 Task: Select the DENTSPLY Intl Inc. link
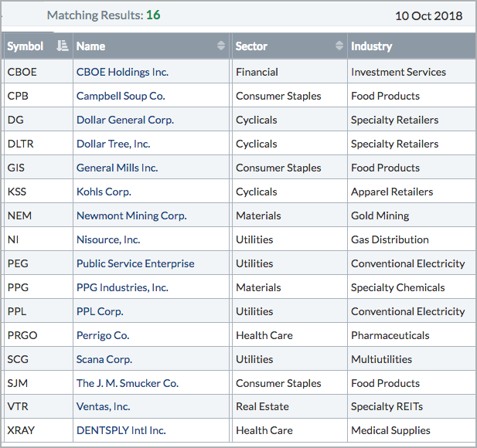(x=121, y=431)
